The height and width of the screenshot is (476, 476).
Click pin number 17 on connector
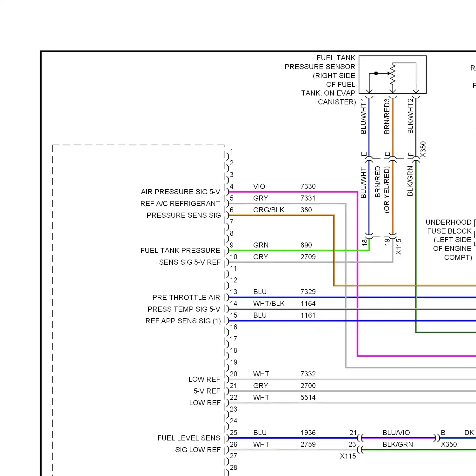[234, 339]
